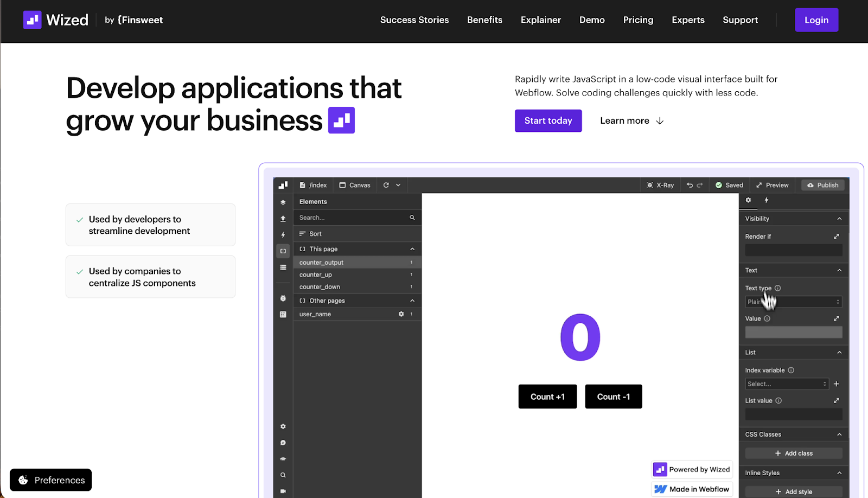Click the Sort option in Elements panel
The image size is (868, 498).
point(310,234)
